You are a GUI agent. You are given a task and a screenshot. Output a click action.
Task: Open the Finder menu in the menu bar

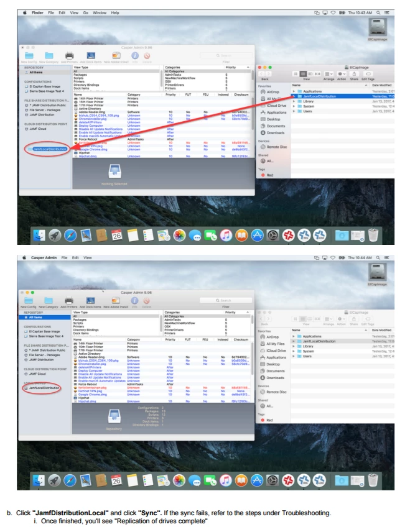tap(37, 12)
